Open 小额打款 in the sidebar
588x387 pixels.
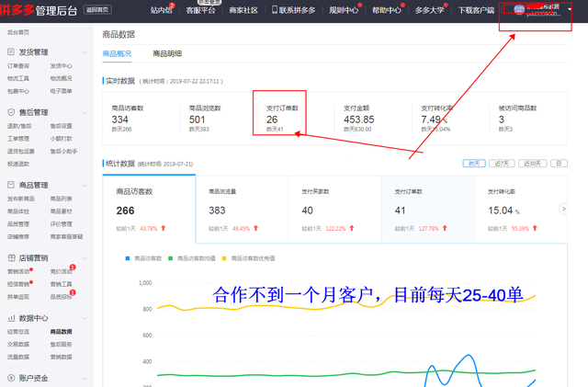(x=62, y=139)
